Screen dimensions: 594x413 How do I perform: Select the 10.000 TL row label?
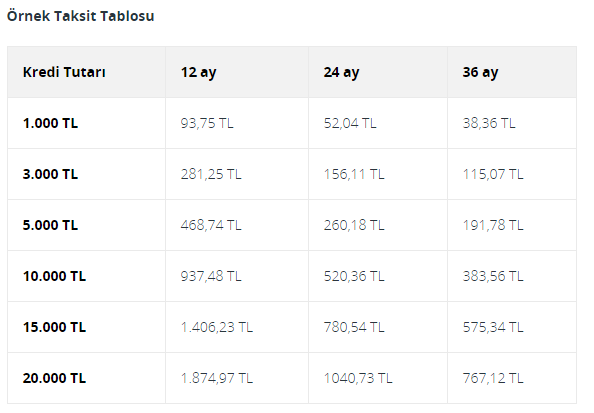tap(54, 276)
